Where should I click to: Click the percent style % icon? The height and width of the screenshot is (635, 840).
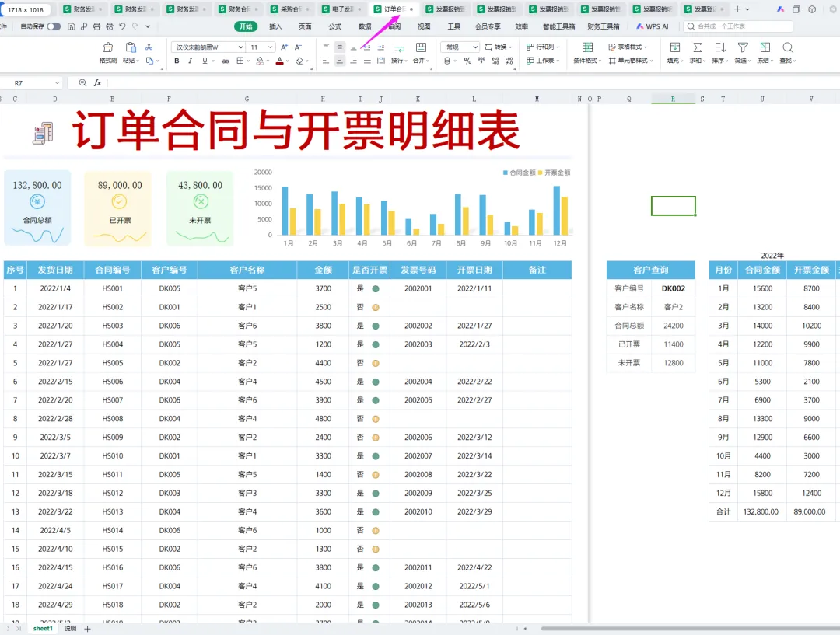tap(467, 61)
